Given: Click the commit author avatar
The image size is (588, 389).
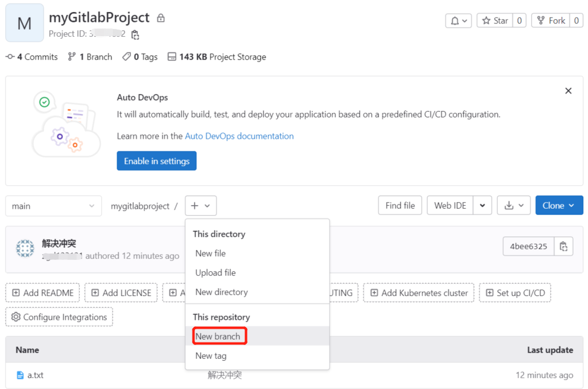Looking at the screenshot, I should (x=25, y=248).
